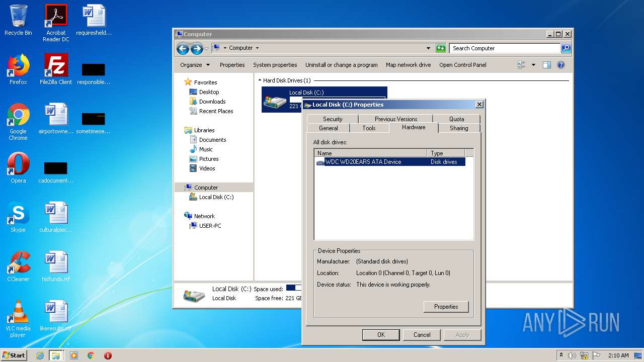Collapse the Hard Disk Drives group

click(x=260, y=80)
